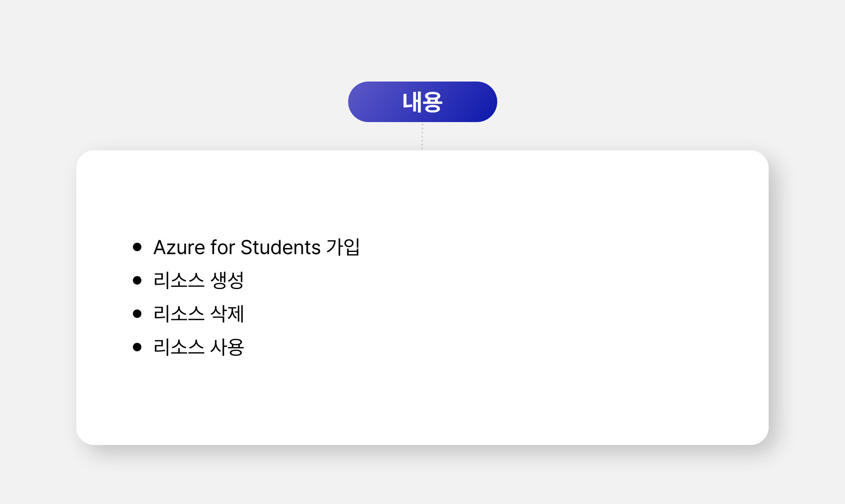Click the word Students in the first bullet

pyautogui.click(x=281, y=247)
